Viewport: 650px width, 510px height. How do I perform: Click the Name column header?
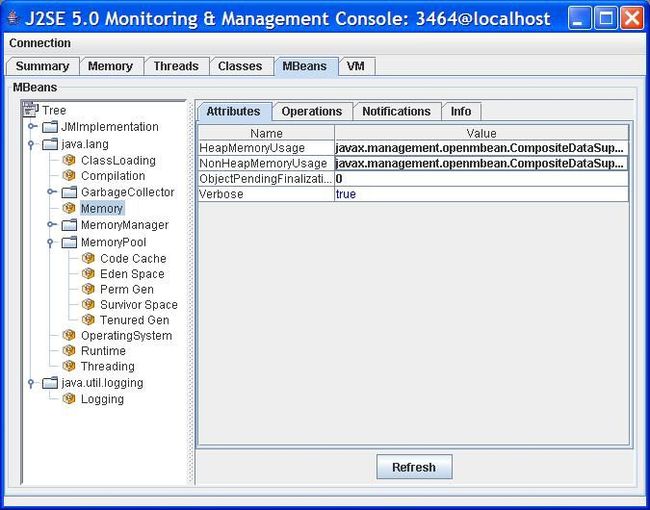point(266,133)
